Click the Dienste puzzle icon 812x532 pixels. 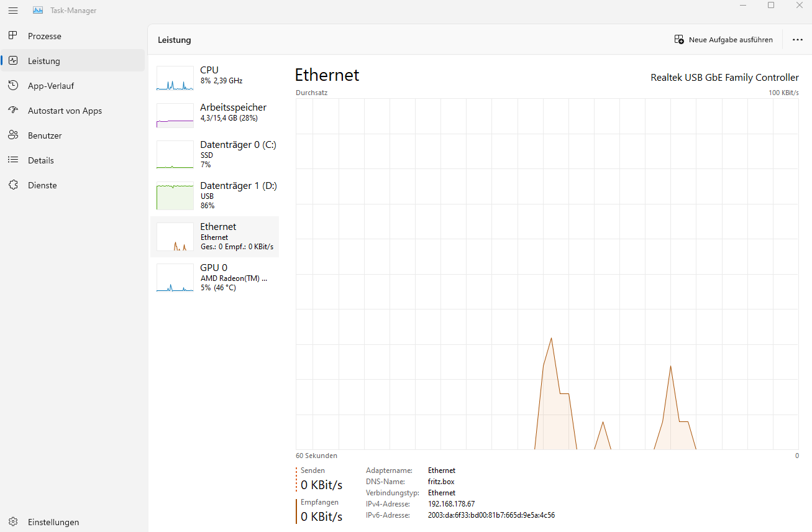[x=12, y=185]
